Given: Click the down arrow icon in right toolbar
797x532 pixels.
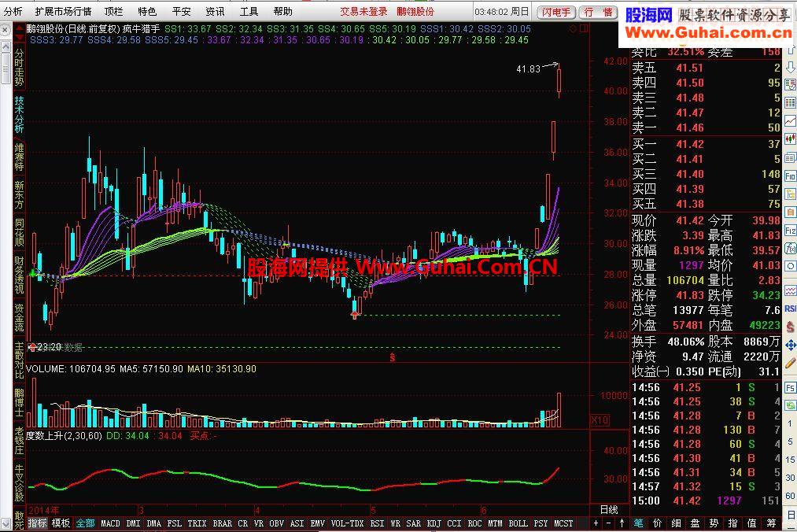Looking at the screenshot, I should pyautogui.click(x=791, y=67).
